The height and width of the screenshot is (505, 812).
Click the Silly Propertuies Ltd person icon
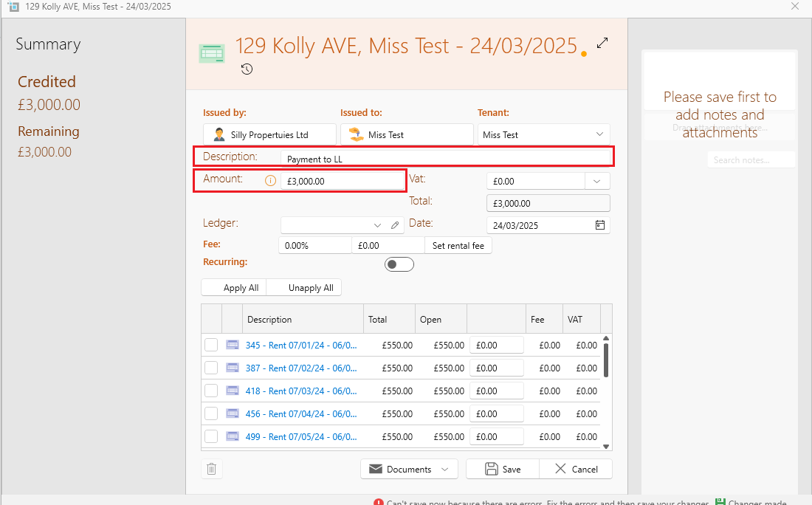tap(219, 134)
